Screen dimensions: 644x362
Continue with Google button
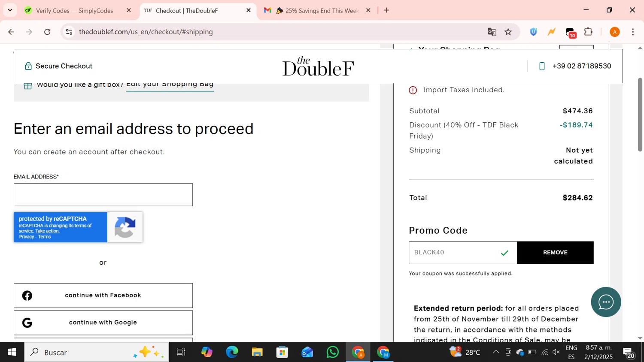[x=103, y=323]
